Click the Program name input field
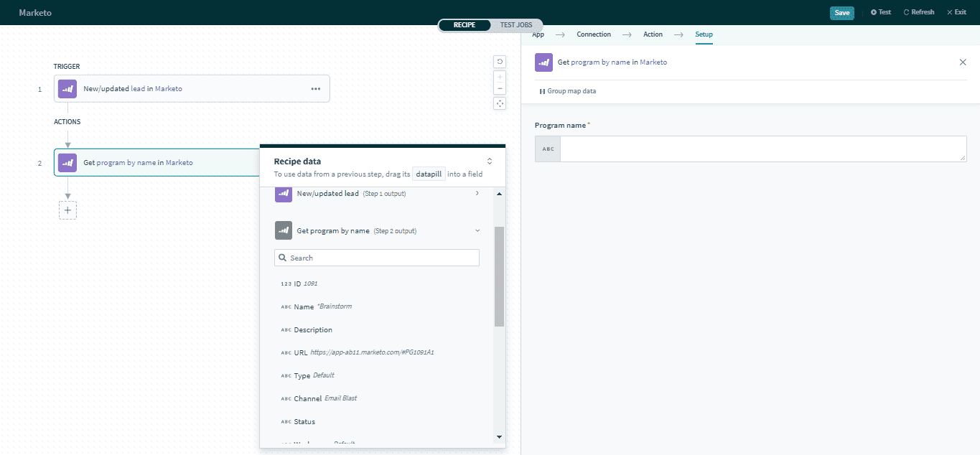The image size is (980, 455). coord(762,149)
